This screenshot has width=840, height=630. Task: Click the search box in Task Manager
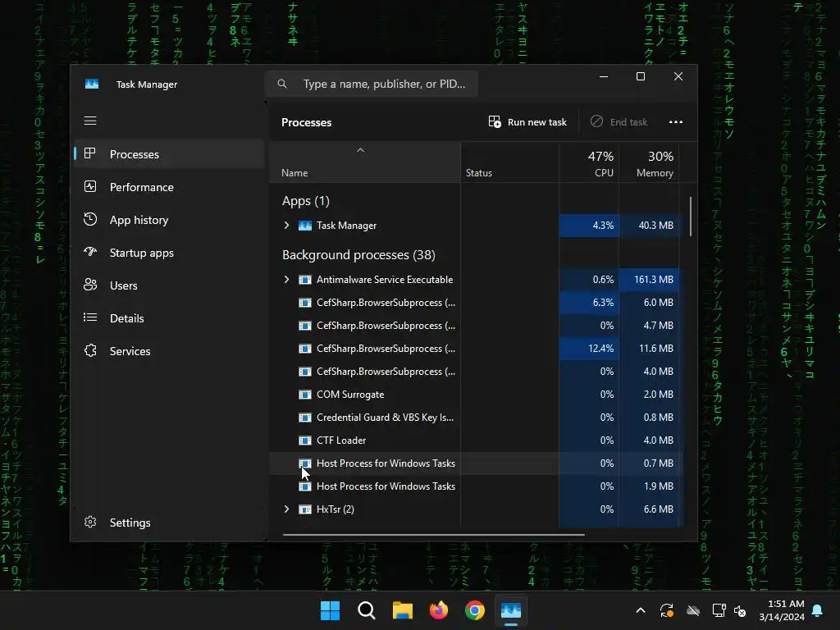coord(372,84)
